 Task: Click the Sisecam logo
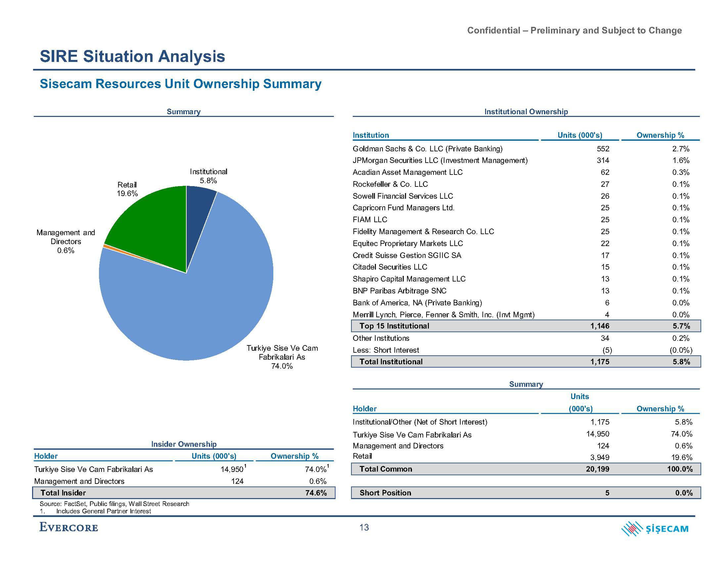click(x=655, y=529)
